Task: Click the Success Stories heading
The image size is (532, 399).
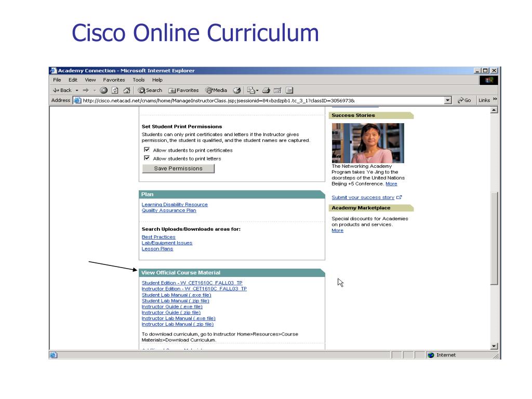Action: (371, 115)
